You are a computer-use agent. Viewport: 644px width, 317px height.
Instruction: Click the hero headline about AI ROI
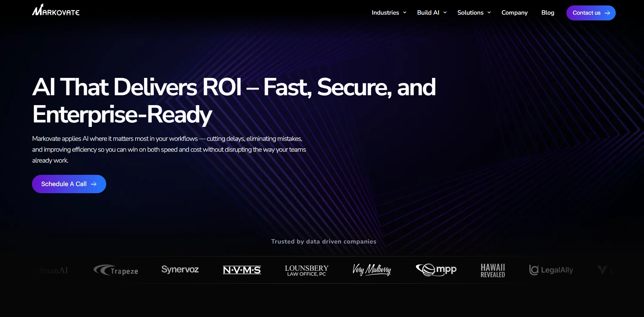click(x=234, y=100)
